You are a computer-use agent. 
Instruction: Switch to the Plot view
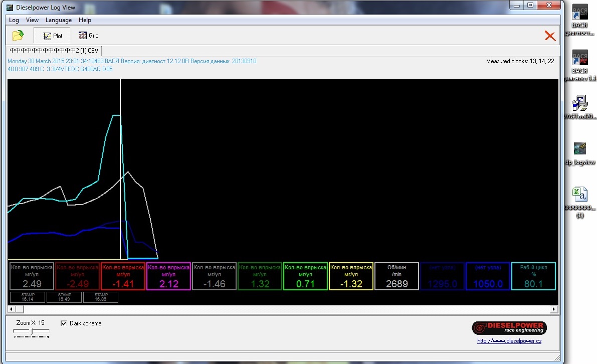tap(52, 36)
